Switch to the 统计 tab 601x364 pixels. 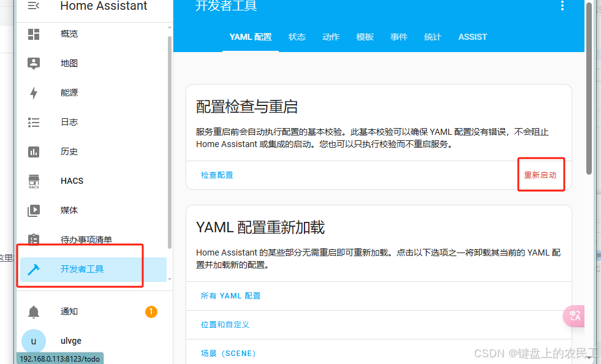433,37
